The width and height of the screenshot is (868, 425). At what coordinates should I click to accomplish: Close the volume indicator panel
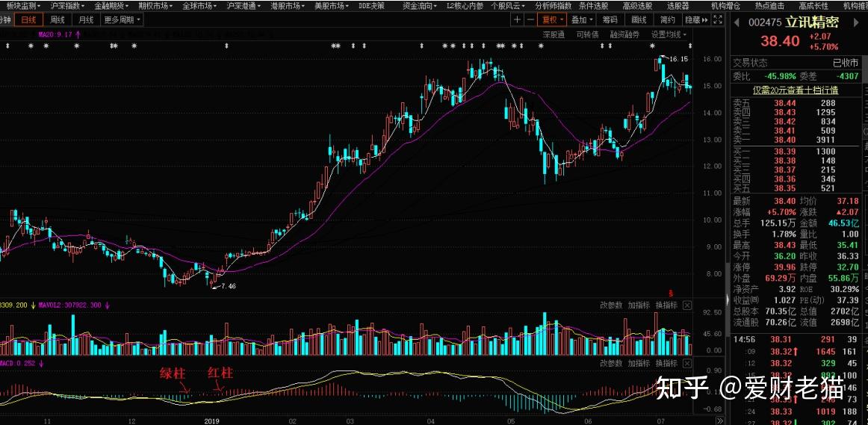687,305
